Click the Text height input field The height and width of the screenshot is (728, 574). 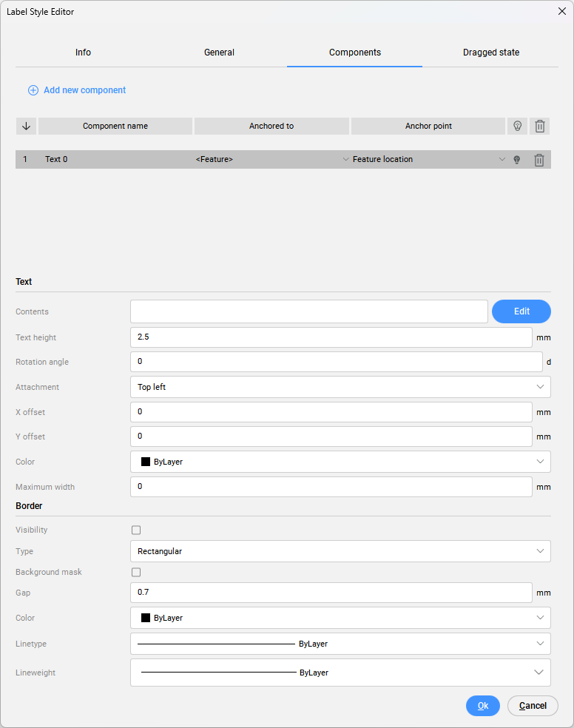(x=331, y=337)
